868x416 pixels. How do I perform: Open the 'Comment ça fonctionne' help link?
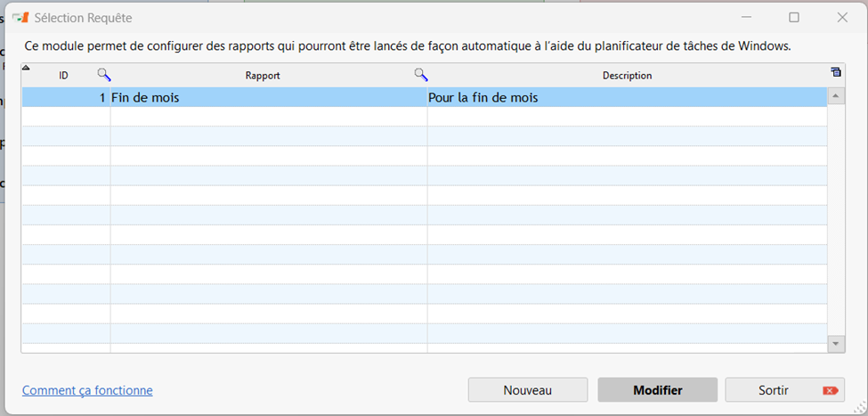coord(87,390)
